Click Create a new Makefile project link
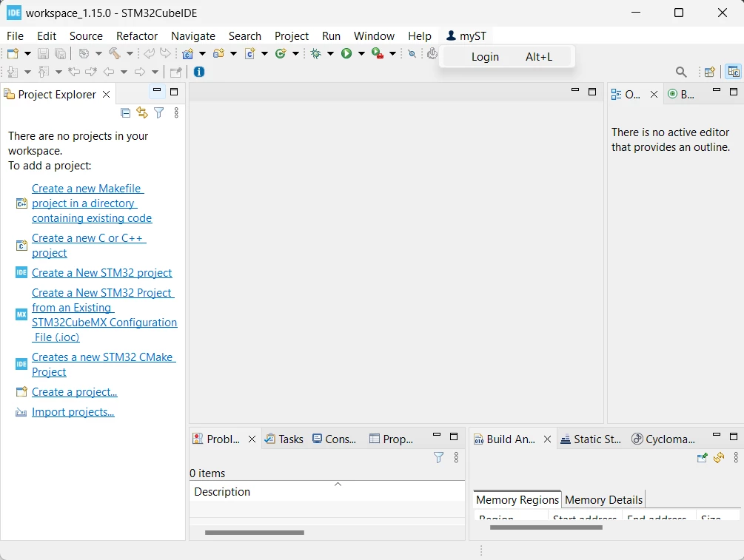Screen dimensions: 744x560 coord(92,203)
